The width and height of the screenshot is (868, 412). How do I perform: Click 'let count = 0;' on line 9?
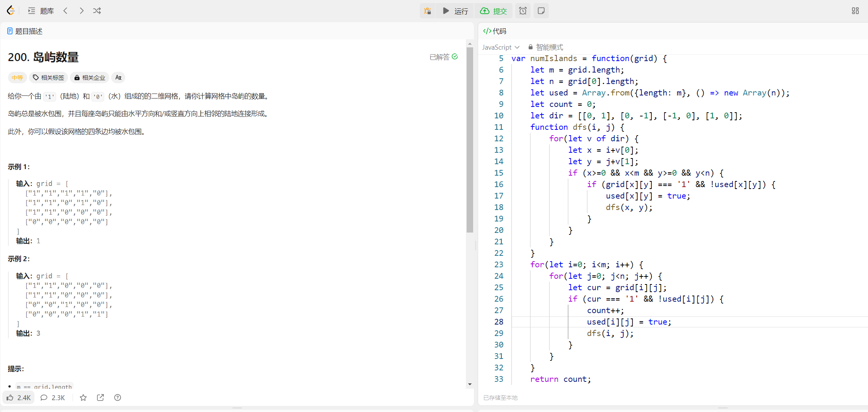point(563,104)
